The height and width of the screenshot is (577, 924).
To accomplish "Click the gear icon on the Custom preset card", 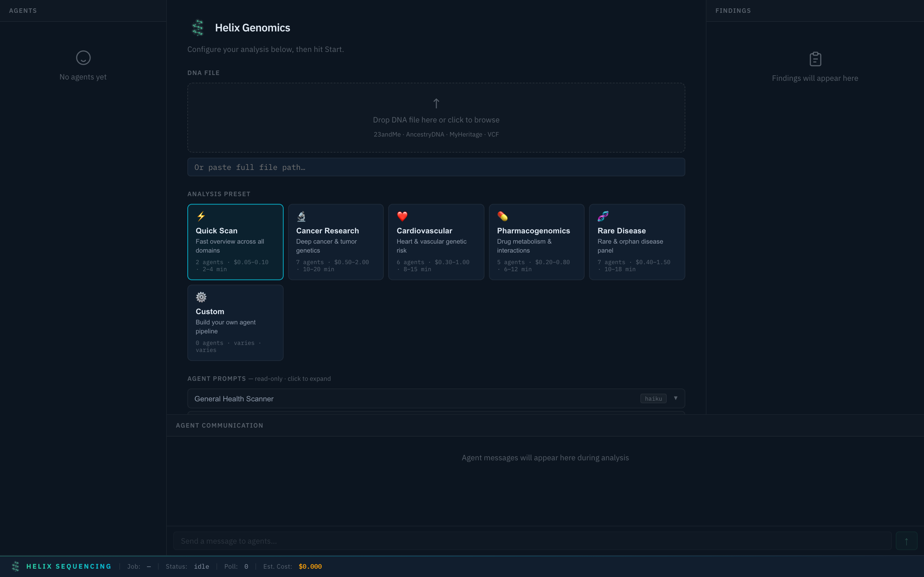I will (201, 297).
